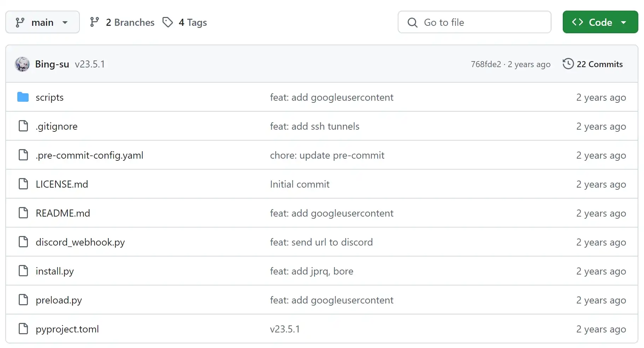
Task: Open the README.md file
Action: tap(63, 213)
